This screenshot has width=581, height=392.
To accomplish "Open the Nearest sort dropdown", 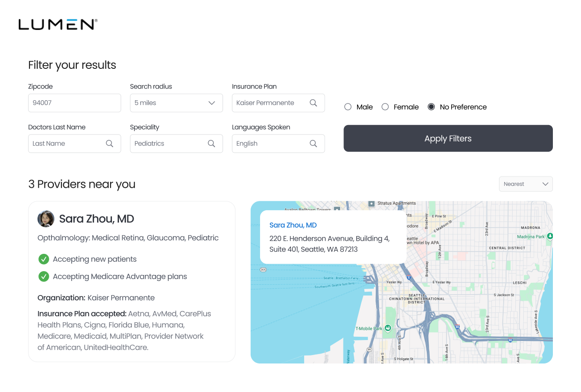I will point(526,184).
